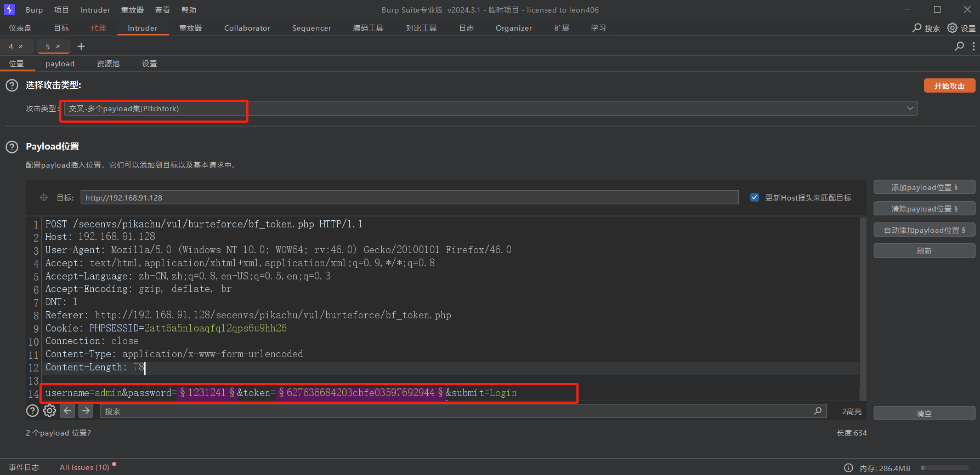Click the token payload value in line 14
This screenshot has width=980, height=475.
pyautogui.click(x=360, y=393)
